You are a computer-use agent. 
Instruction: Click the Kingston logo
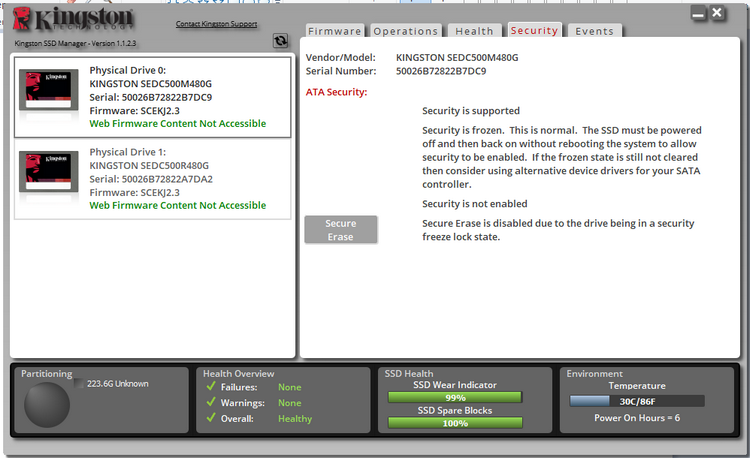click(x=73, y=19)
